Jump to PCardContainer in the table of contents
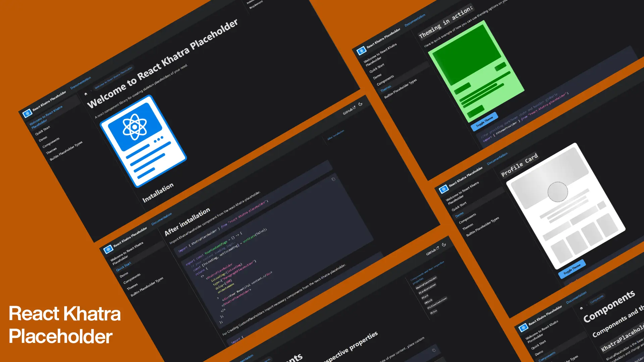Image resolution: width=644 pixels, height=362 pixels. 427,289
